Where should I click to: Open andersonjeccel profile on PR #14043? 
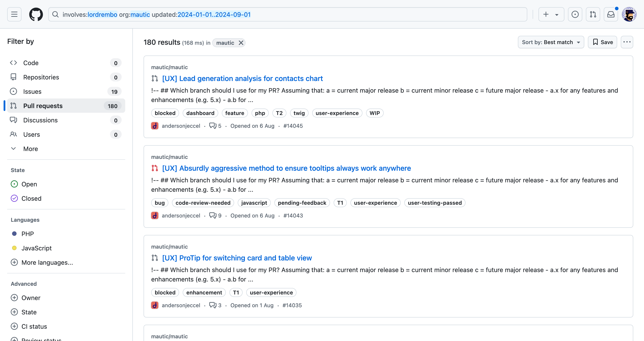coord(181,215)
